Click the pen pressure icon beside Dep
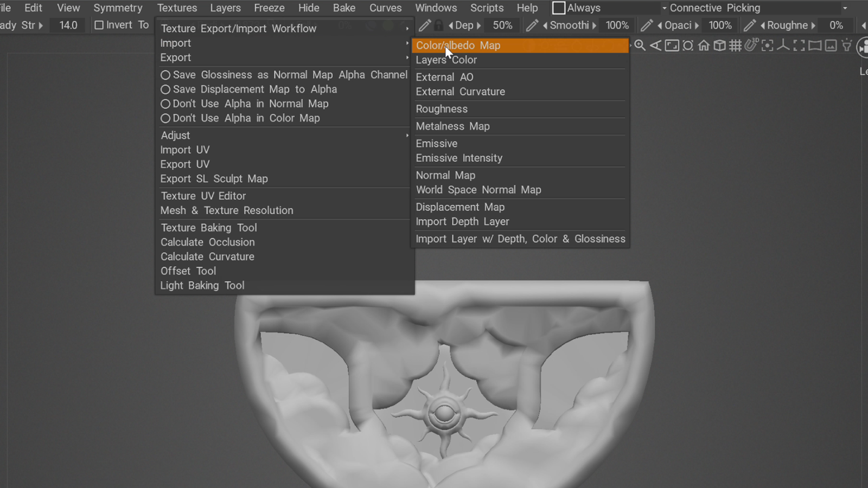This screenshot has height=488, width=868. click(425, 25)
